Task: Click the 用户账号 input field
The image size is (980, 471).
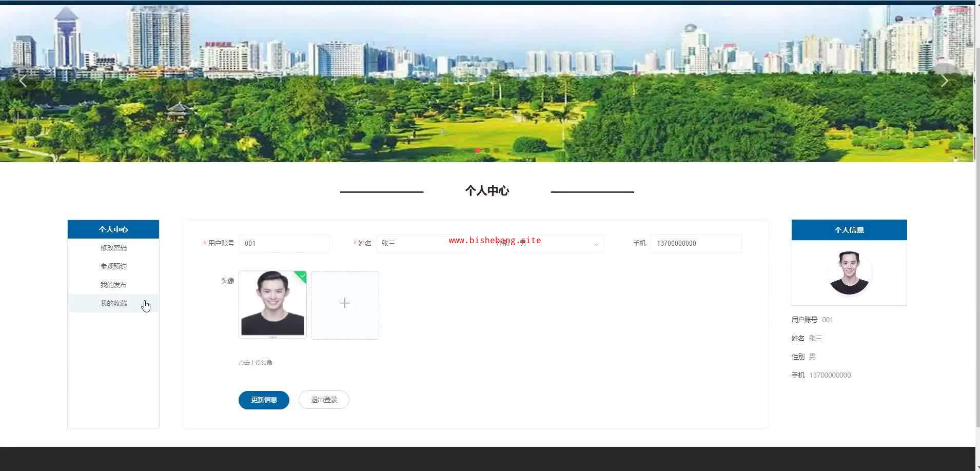Action: pos(284,243)
